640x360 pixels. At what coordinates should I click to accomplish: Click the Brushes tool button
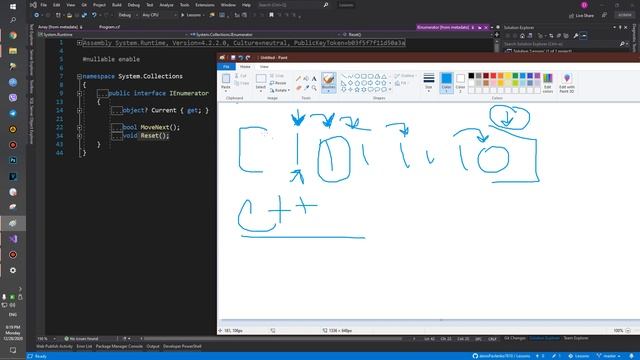coord(328,82)
